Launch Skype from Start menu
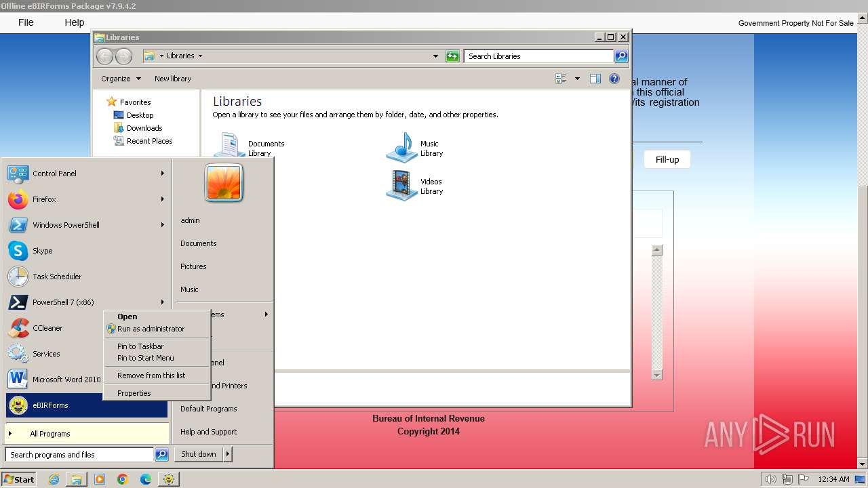The height and width of the screenshot is (488, 868). (x=87, y=251)
